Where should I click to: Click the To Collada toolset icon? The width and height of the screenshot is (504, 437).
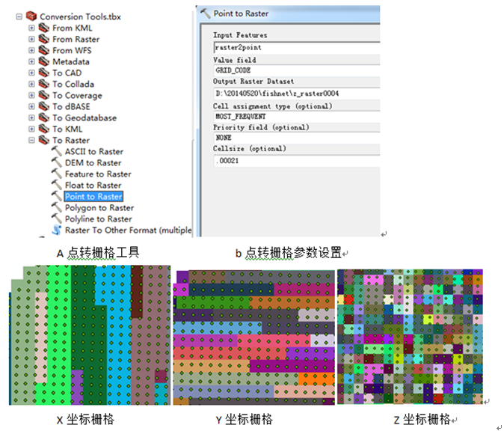coord(44,84)
